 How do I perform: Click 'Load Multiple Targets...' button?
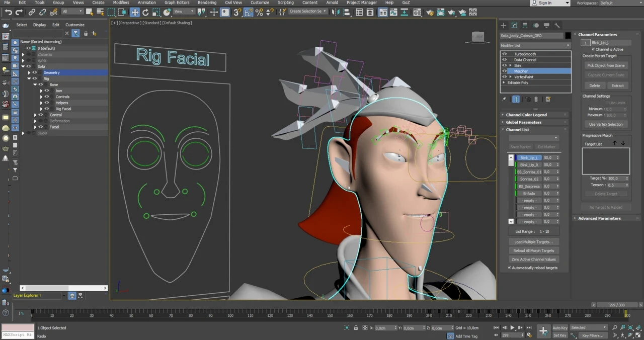(533, 242)
